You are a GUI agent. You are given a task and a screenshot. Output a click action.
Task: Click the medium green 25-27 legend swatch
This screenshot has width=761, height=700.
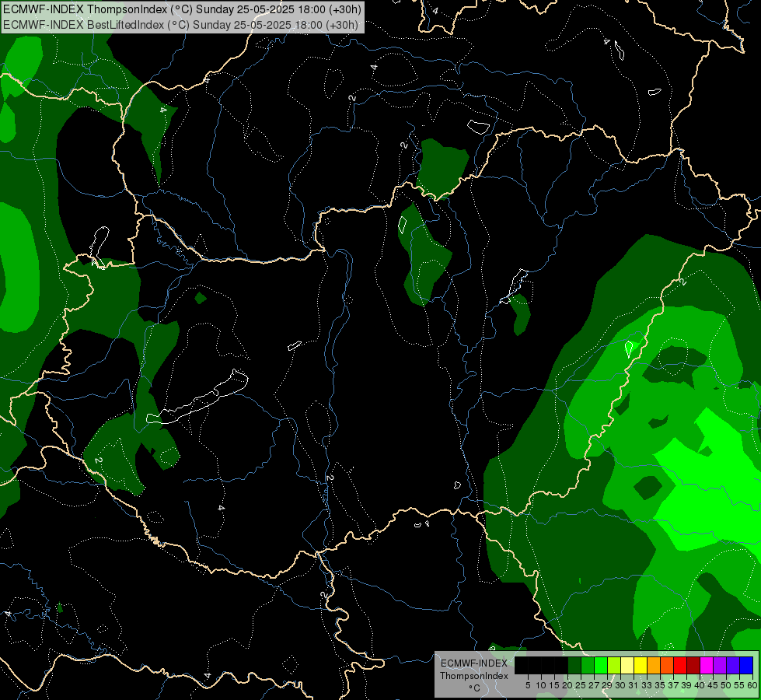click(588, 665)
